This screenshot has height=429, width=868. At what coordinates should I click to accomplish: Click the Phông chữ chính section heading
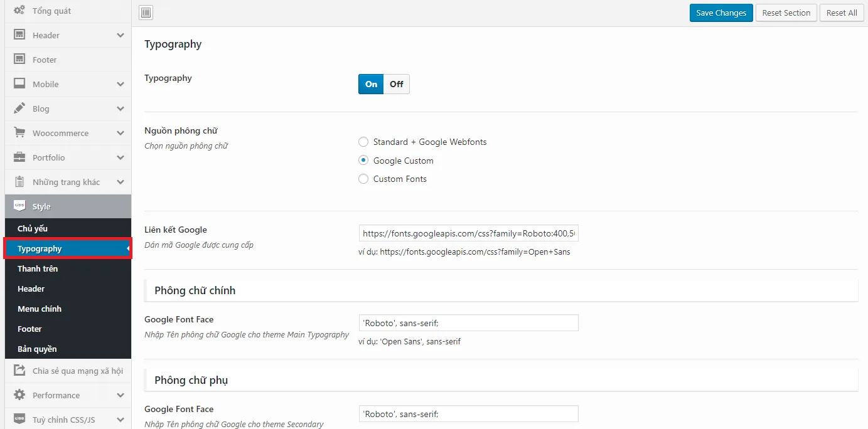195,290
